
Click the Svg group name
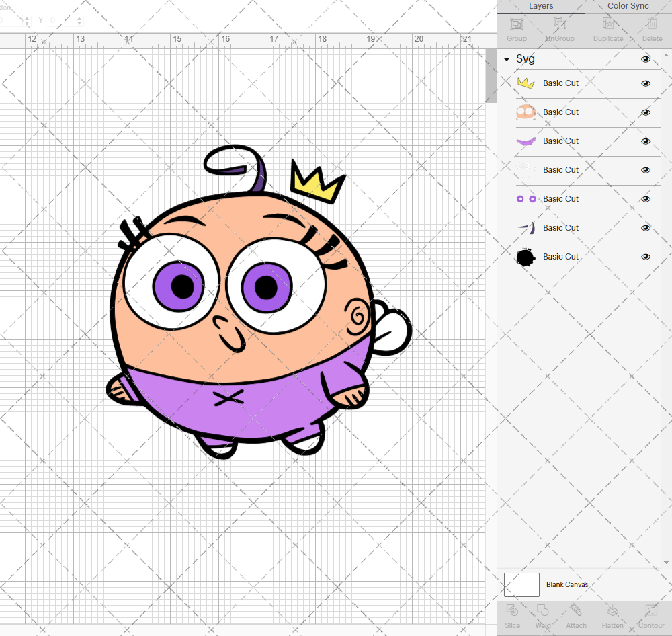click(525, 58)
